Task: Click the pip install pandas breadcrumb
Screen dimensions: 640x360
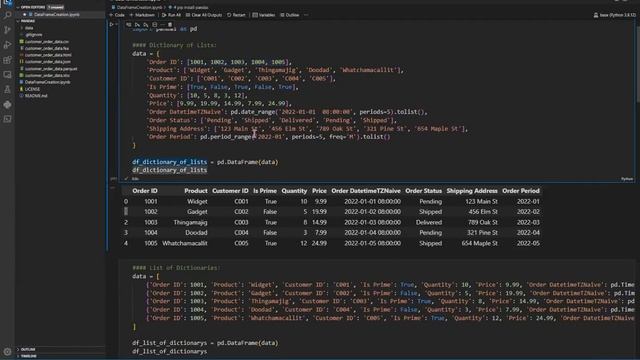Action: coord(188,7)
